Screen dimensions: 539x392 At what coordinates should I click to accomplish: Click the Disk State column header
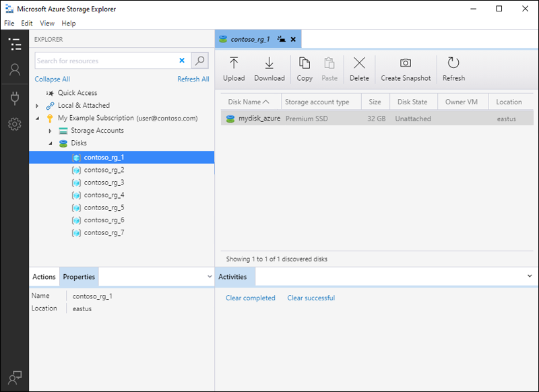[x=412, y=102]
